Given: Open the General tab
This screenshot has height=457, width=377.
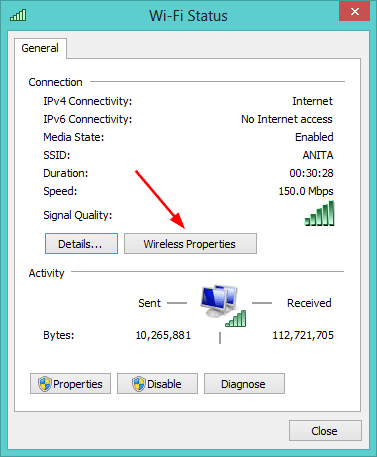Looking at the screenshot, I should click(40, 48).
